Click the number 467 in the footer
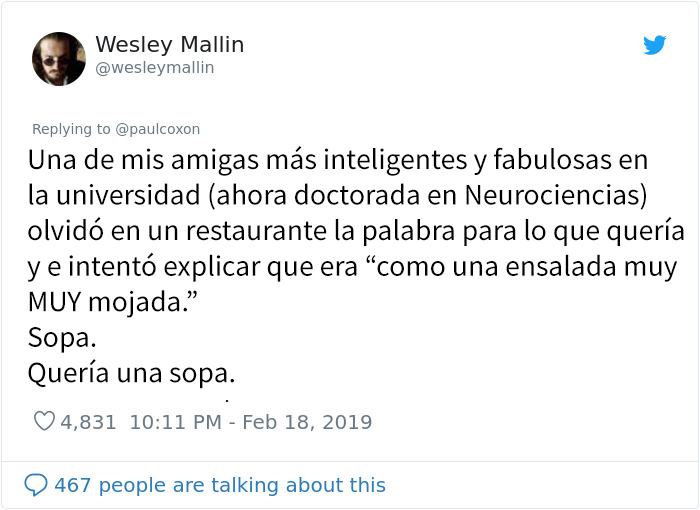 pyautogui.click(x=73, y=485)
